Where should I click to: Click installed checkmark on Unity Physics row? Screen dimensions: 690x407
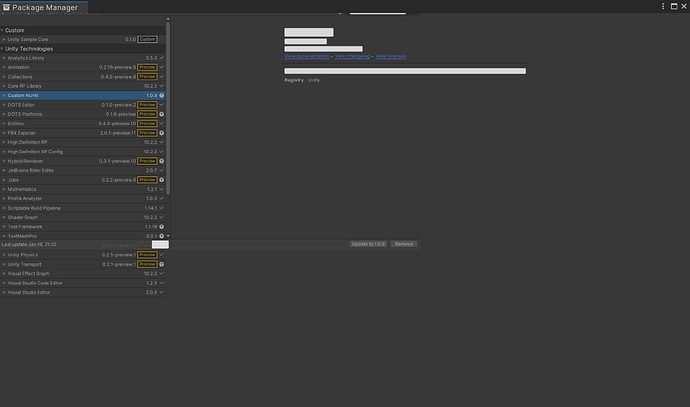point(161,255)
